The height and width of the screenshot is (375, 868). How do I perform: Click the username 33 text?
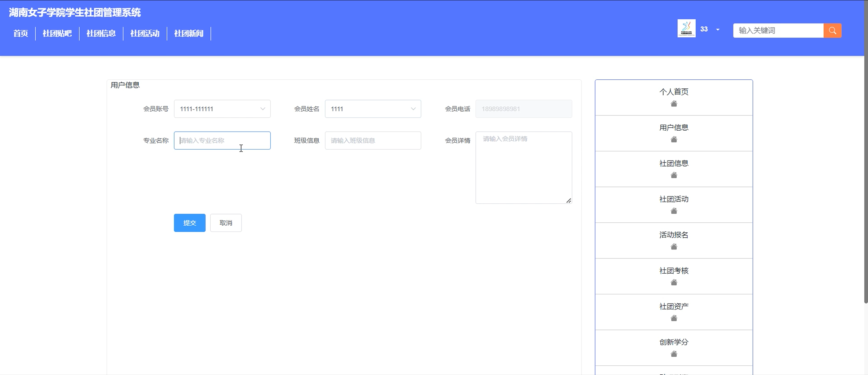(704, 29)
